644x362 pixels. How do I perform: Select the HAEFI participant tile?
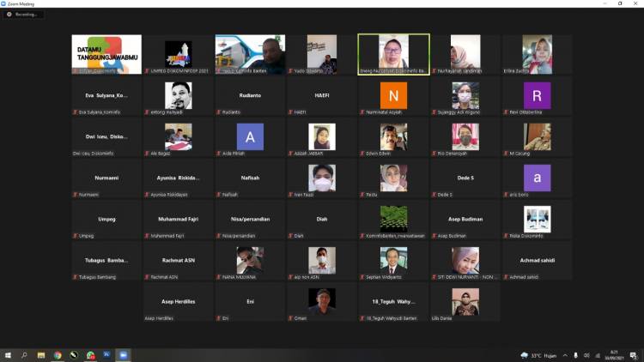tap(322, 95)
